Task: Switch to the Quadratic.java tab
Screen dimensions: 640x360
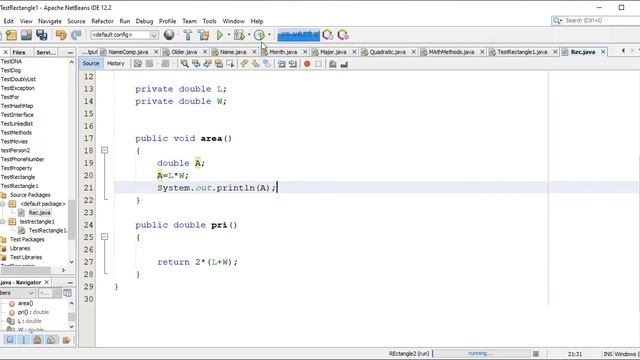Action: (x=387, y=52)
